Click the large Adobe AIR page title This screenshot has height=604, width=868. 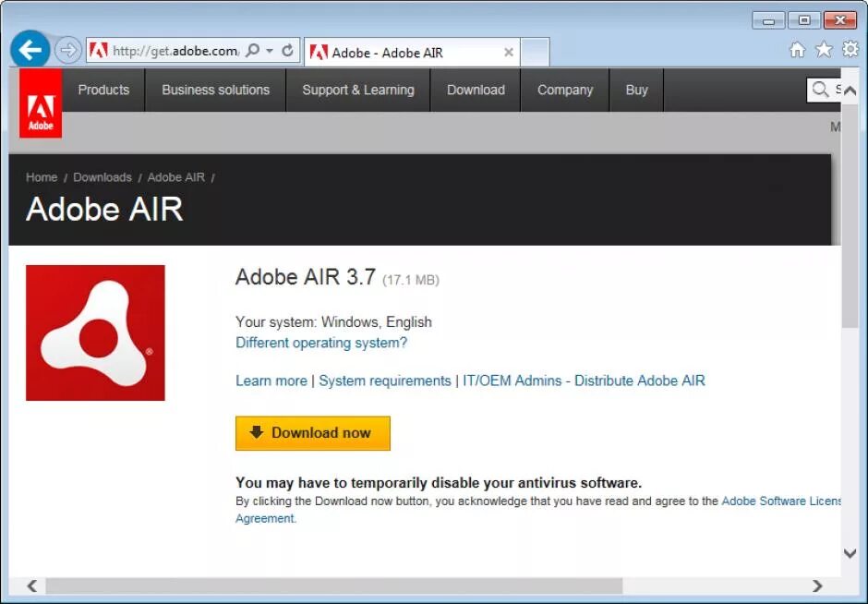[104, 210]
